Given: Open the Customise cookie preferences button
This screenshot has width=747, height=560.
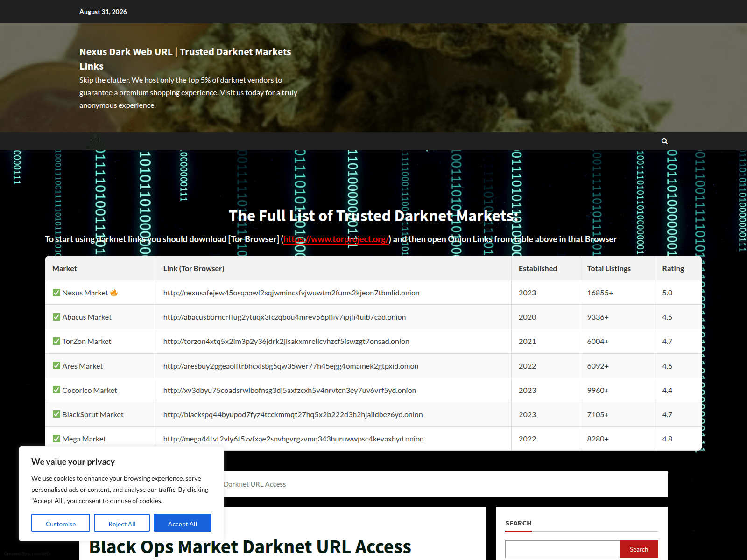Looking at the screenshot, I should point(61,523).
